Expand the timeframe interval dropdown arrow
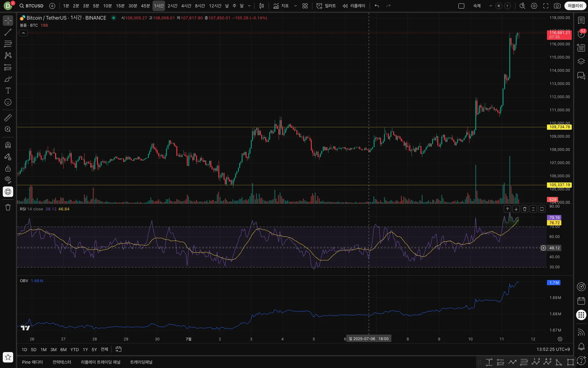The image size is (588, 368). (249, 6)
